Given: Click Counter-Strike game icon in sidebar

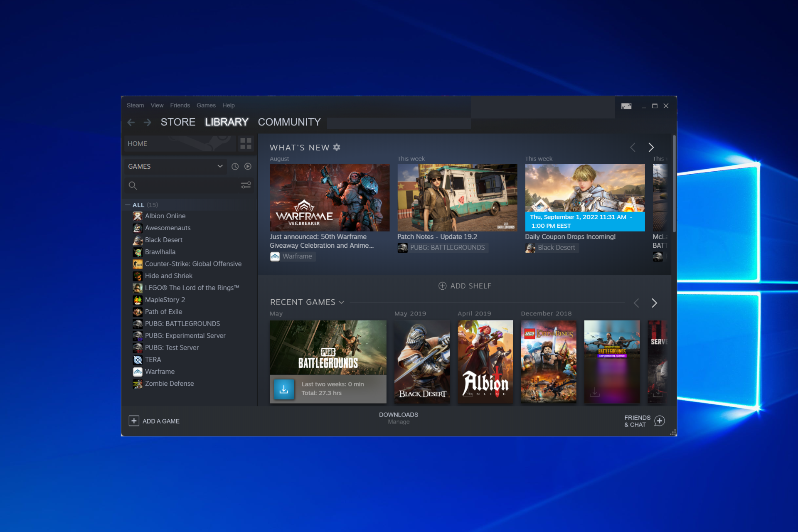Looking at the screenshot, I should 138,264.
